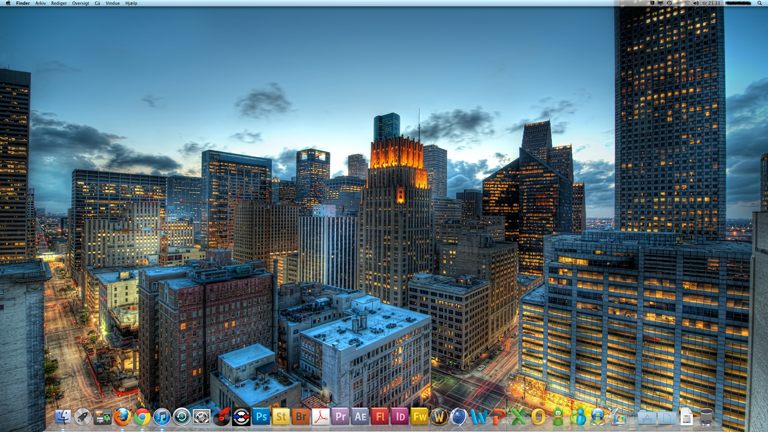Open the Oversigt menu
This screenshot has width=768, height=432.
pos(80,3)
